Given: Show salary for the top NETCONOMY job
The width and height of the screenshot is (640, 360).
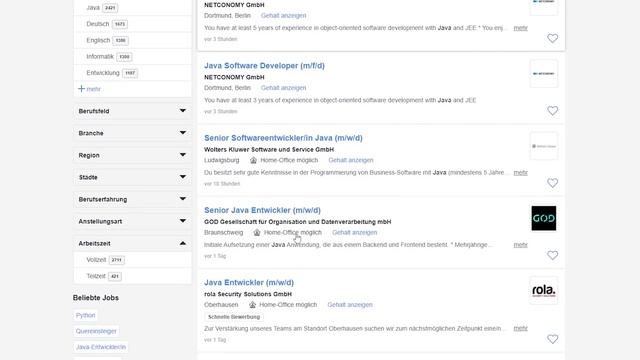Looking at the screenshot, I should (x=283, y=16).
